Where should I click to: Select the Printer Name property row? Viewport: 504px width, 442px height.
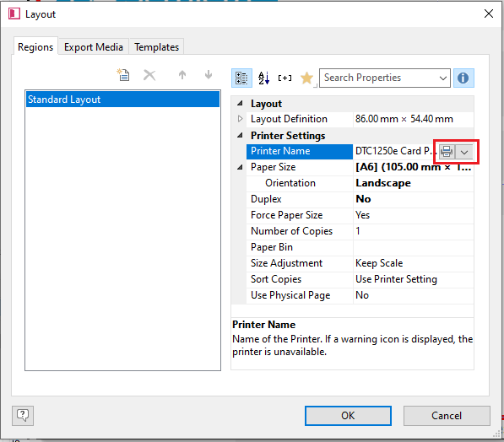pos(300,151)
